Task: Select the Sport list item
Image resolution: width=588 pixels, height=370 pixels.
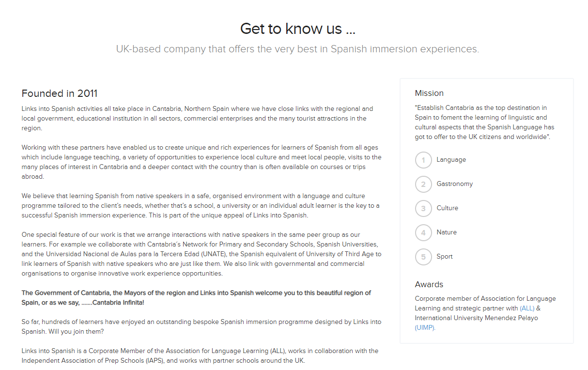Action: pyautogui.click(x=445, y=257)
